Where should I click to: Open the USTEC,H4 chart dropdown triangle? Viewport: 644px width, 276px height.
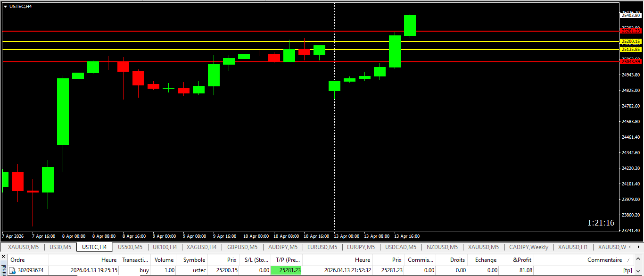coord(5,6)
